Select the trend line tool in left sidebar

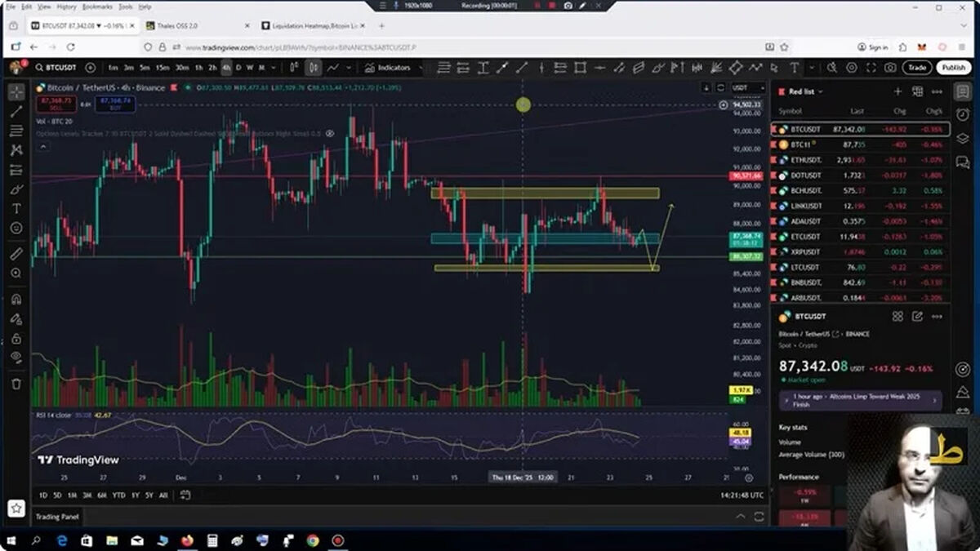16,112
